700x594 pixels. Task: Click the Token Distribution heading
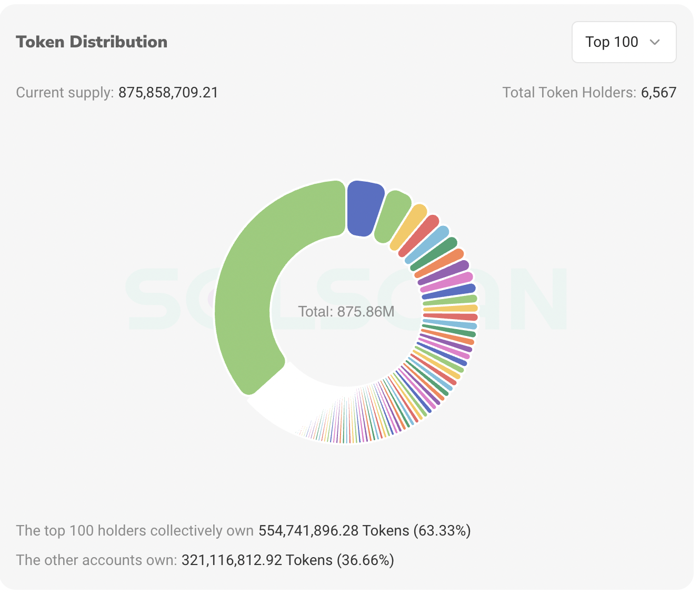click(92, 42)
